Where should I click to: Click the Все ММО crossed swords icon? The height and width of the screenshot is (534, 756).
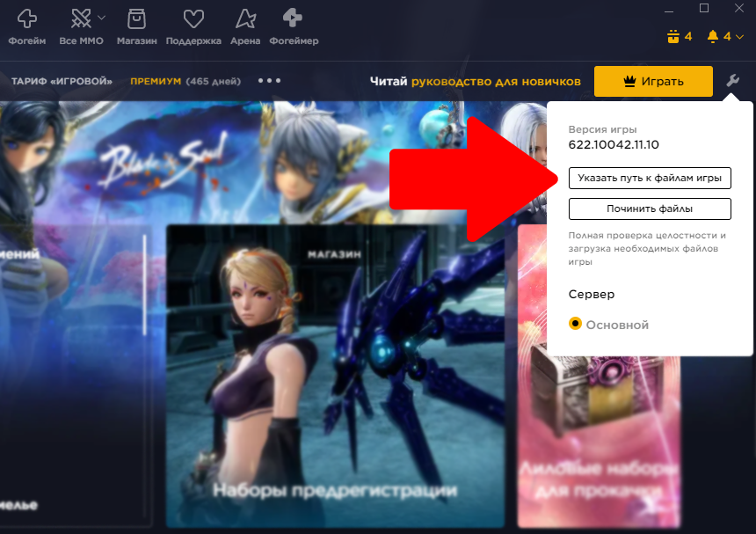[81, 18]
